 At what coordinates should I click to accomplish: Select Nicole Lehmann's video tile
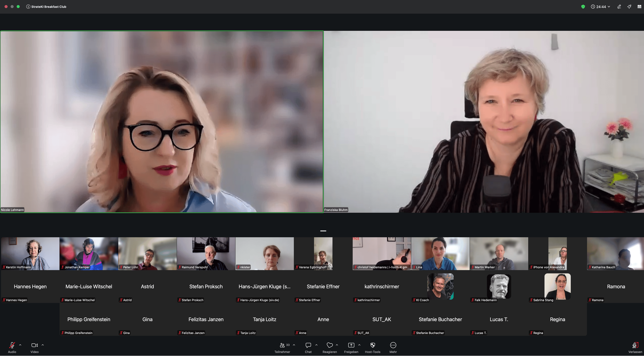pyautogui.click(x=162, y=122)
